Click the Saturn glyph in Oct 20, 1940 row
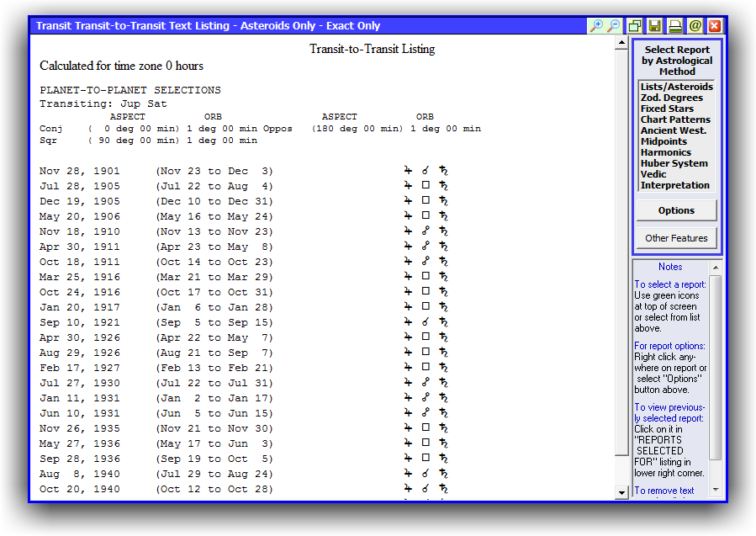The image size is (756, 536). point(443,489)
